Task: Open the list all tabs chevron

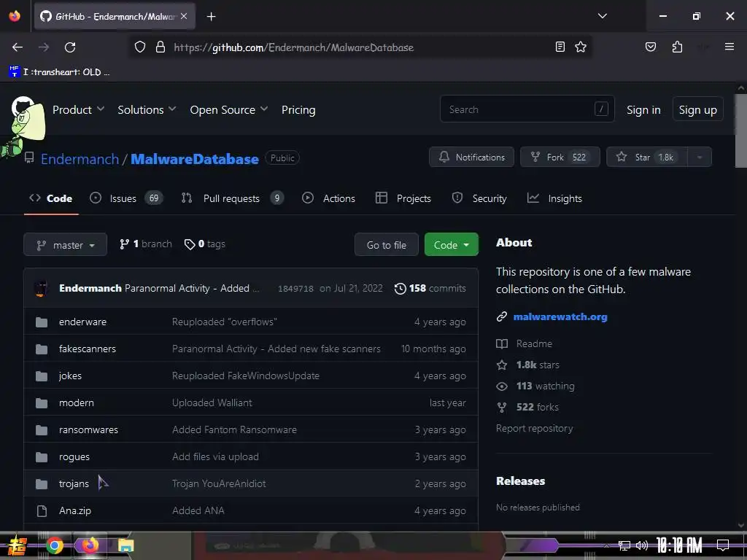Action: [x=602, y=16]
